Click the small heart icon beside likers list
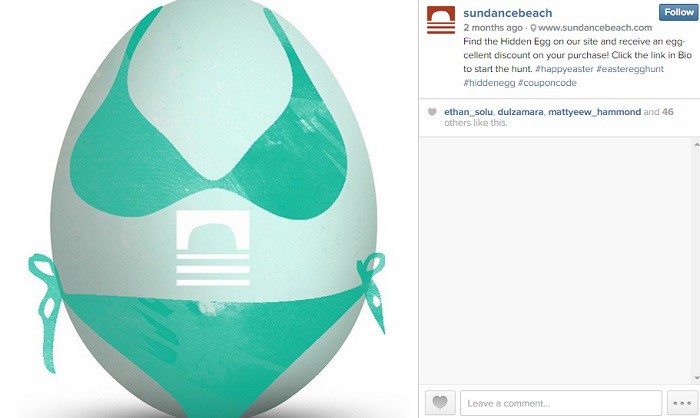This screenshot has width=700, height=418. click(x=432, y=112)
